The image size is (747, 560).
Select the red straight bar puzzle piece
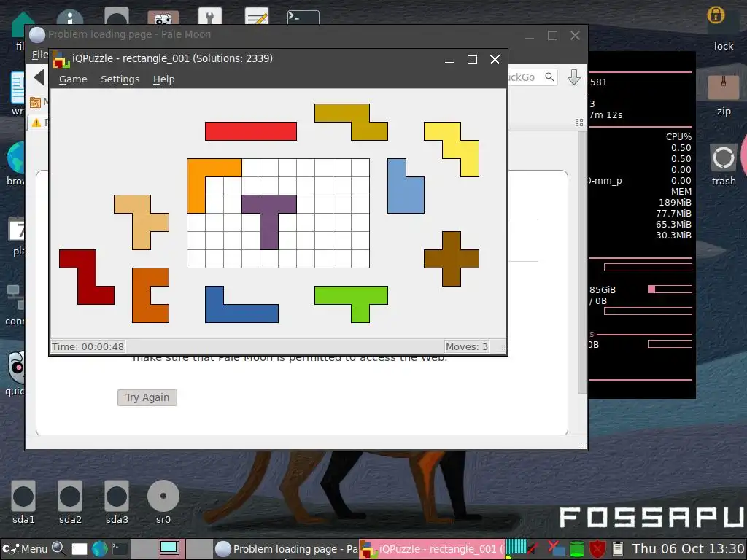click(x=251, y=131)
